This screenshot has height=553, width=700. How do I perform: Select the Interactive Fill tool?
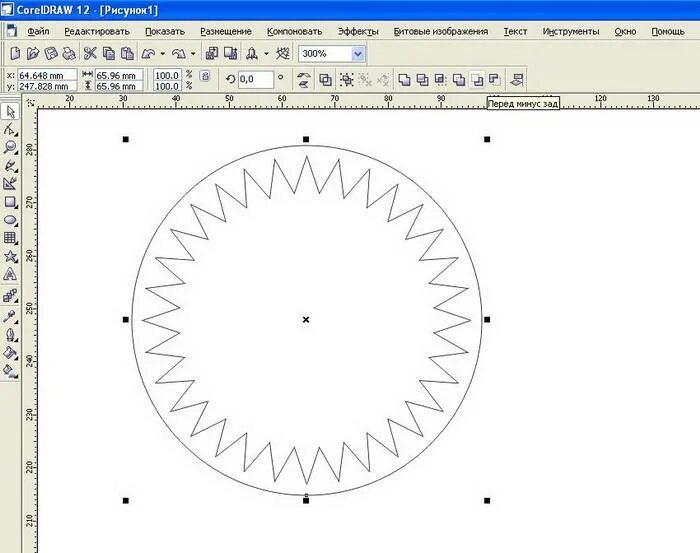click(10, 371)
